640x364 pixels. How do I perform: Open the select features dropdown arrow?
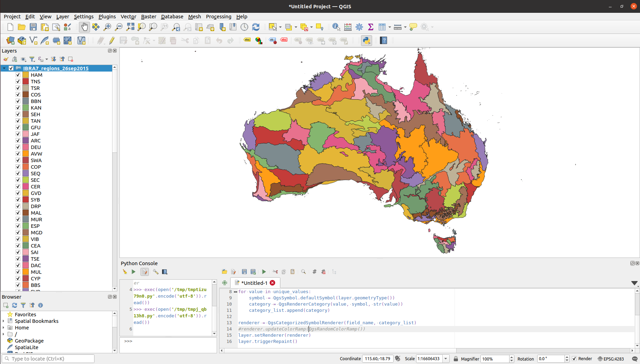[x=280, y=27]
